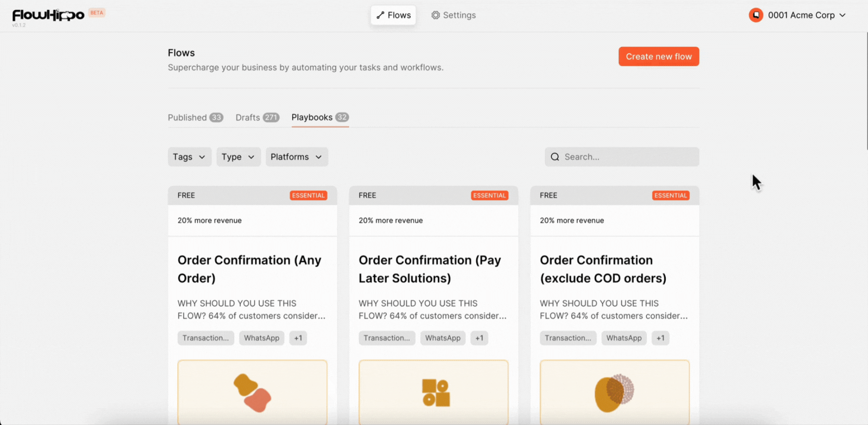Screen dimensions: 868x425
Task: Select the Playbooks tab
Action: pos(320,118)
